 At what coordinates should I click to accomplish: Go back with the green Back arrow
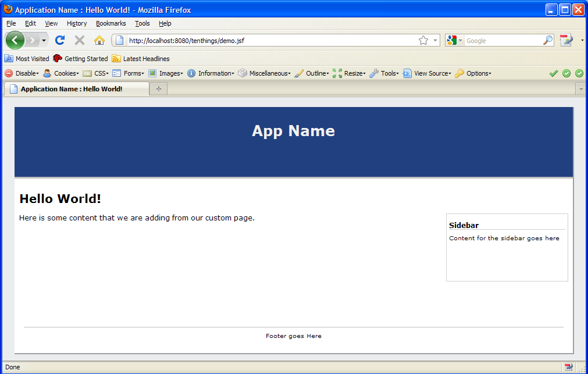15,40
